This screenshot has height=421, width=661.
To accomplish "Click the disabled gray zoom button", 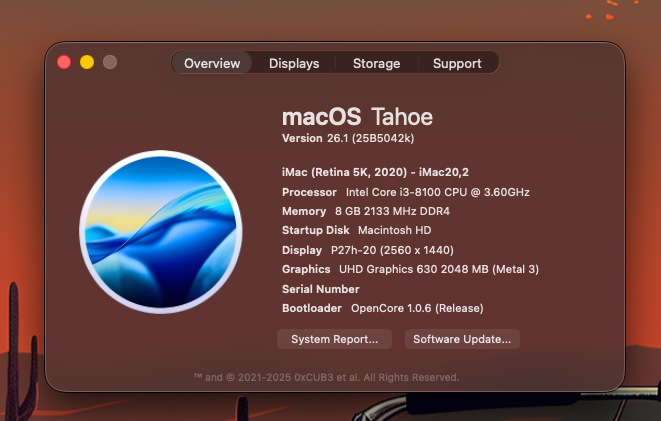I will [x=110, y=62].
